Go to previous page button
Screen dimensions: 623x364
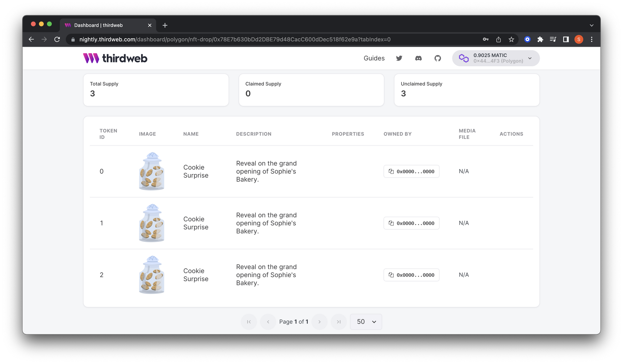268,322
